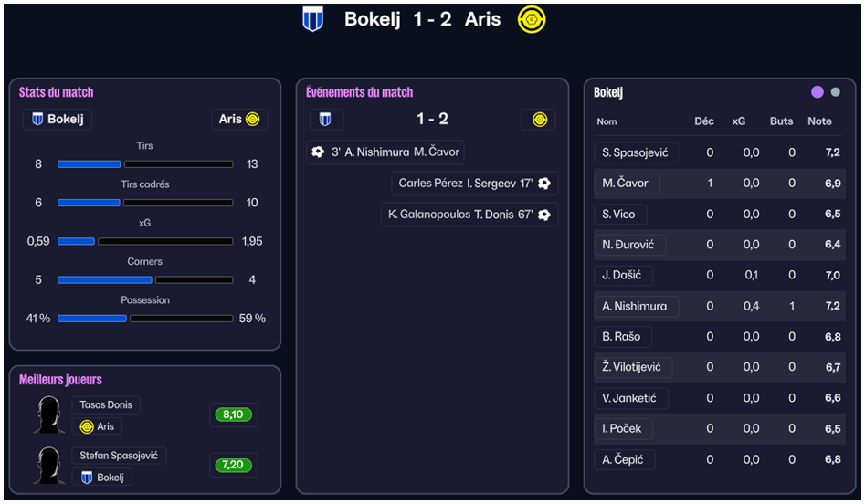Select M. Čavor in the player table
865x504 pixels.
[626, 184]
